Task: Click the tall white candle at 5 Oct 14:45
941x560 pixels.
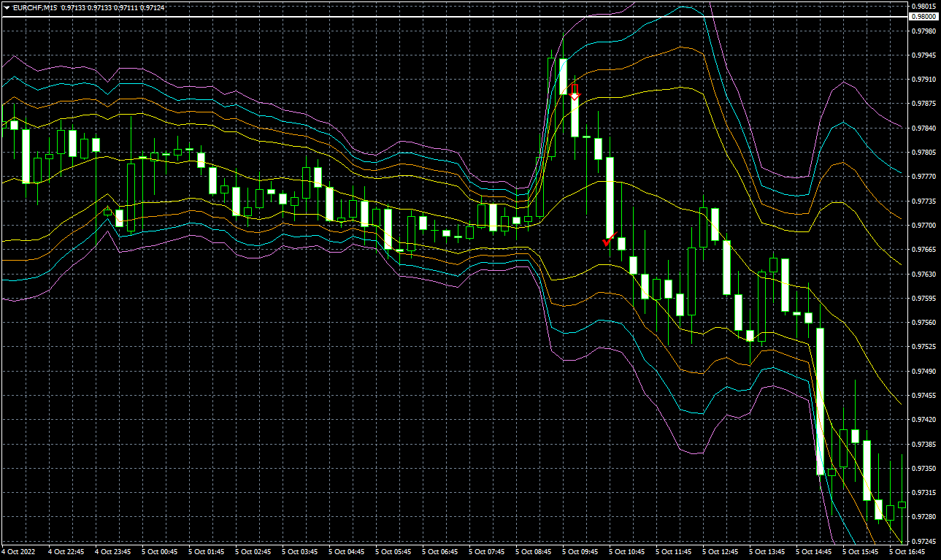Action: [x=820, y=402]
